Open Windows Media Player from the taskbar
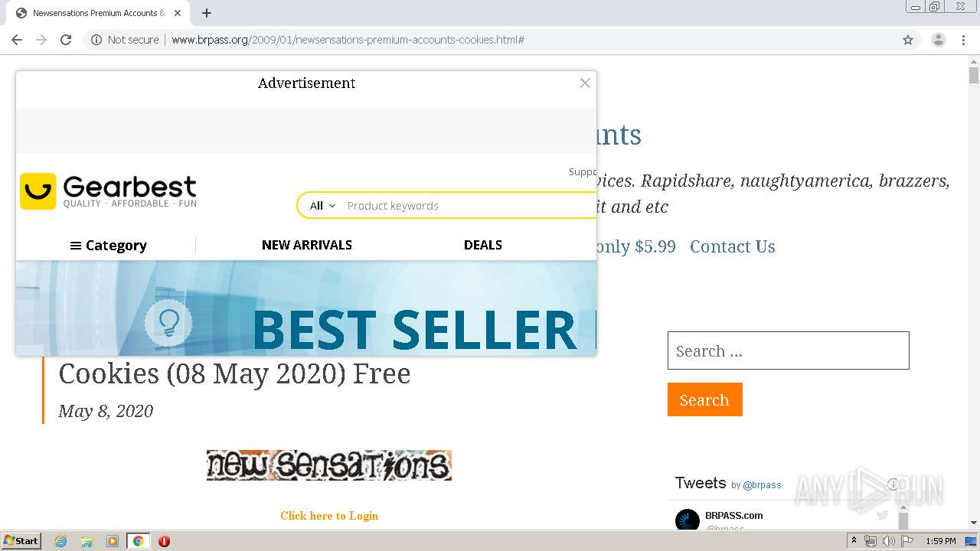The height and width of the screenshot is (551, 980). (x=113, y=541)
